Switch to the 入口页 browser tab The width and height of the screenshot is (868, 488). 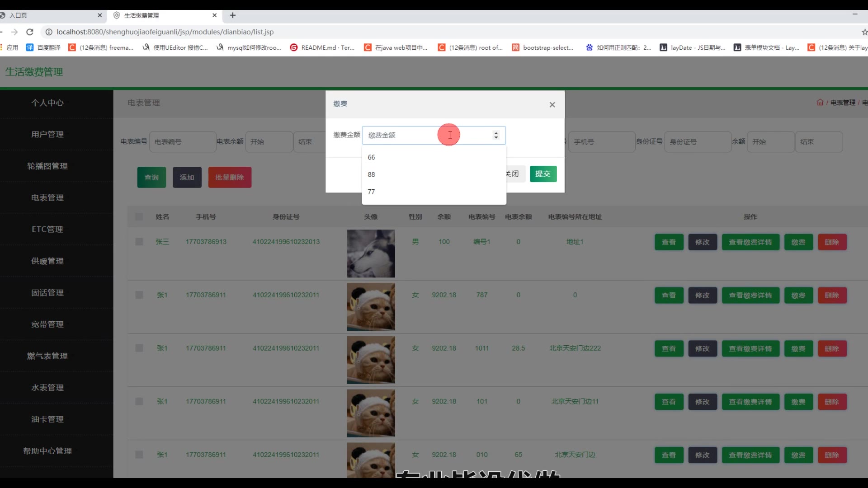(50, 15)
